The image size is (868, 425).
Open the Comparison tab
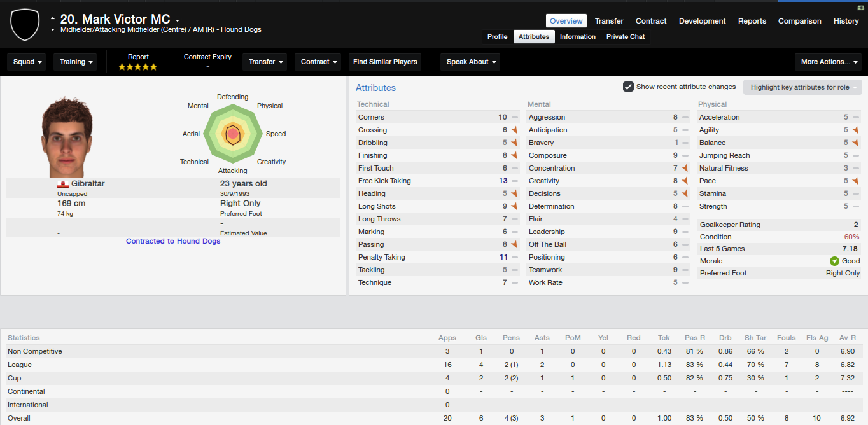point(800,21)
